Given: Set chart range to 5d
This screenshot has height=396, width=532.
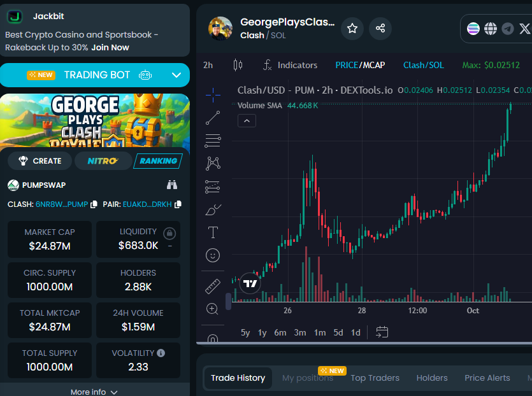Looking at the screenshot, I should 338,332.
